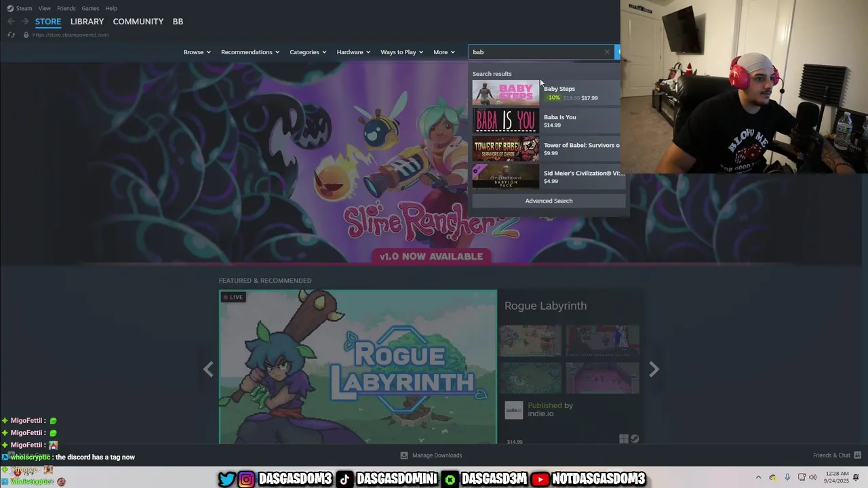Image resolution: width=868 pixels, height=488 pixels.
Task: Show next featured game with right carousel arrow
Action: click(654, 369)
